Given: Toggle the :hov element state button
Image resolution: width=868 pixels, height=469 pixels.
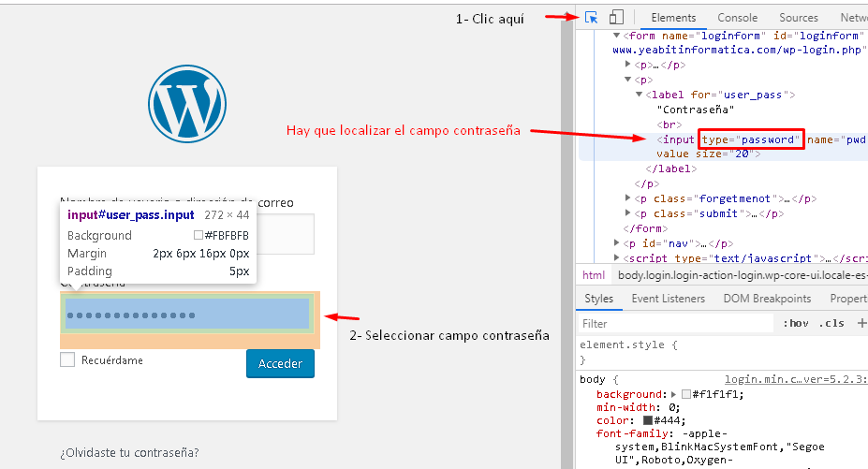Looking at the screenshot, I should click(796, 323).
